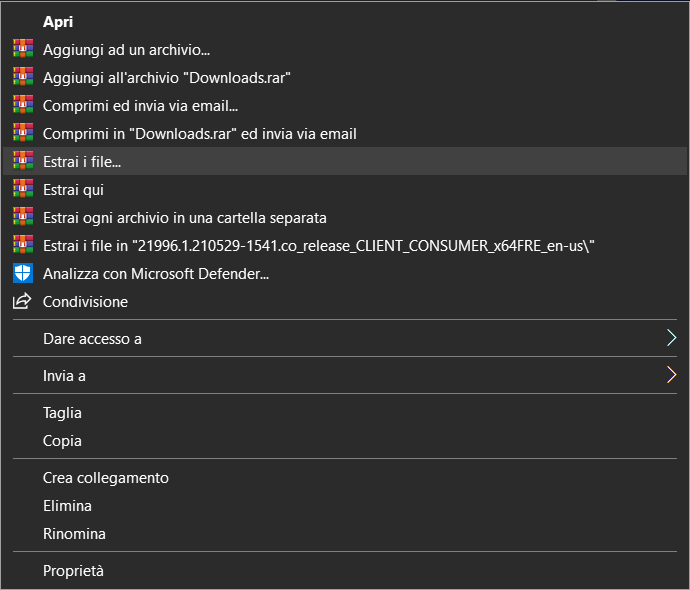Click WinRAR icon next to "Aggiungi all'archivio Downloads.rar"
The width and height of the screenshot is (690, 590).
tap(22, 77)
